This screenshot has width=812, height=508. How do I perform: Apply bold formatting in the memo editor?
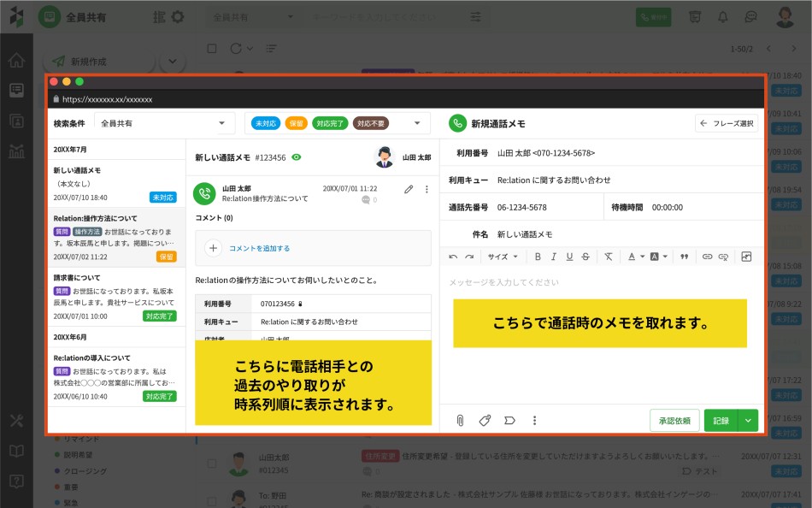pyautogui.click(x=540, y=257)
